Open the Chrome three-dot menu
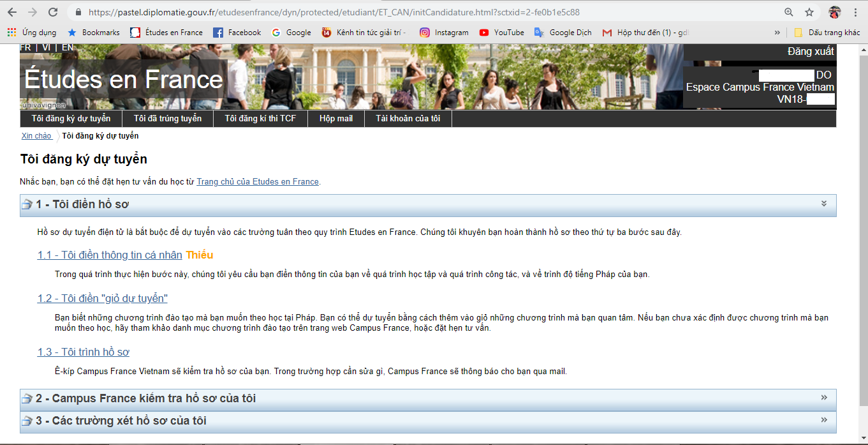The height and width of the screenshot is (445, 868). [x=855, y=12]
